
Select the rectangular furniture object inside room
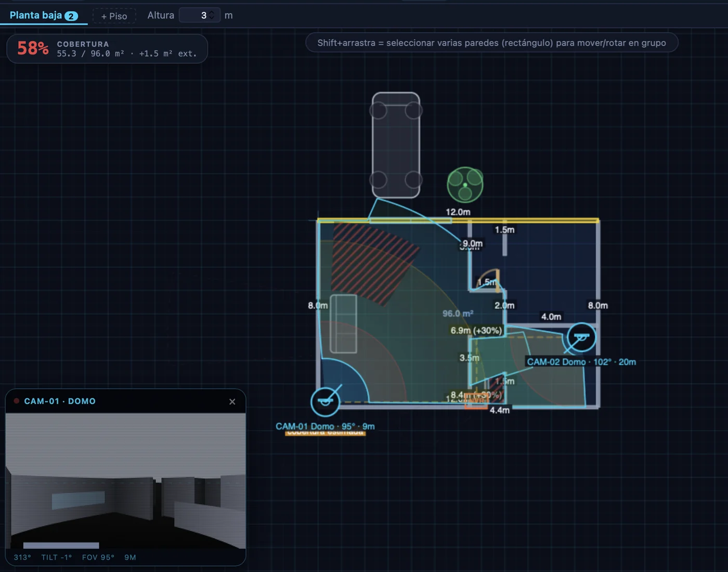point(344,323)
